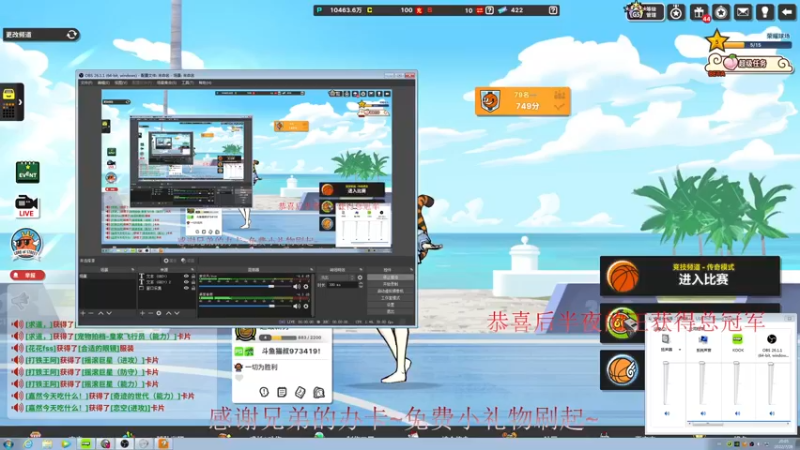Click the clock icon on the player card

click(264, 392)
